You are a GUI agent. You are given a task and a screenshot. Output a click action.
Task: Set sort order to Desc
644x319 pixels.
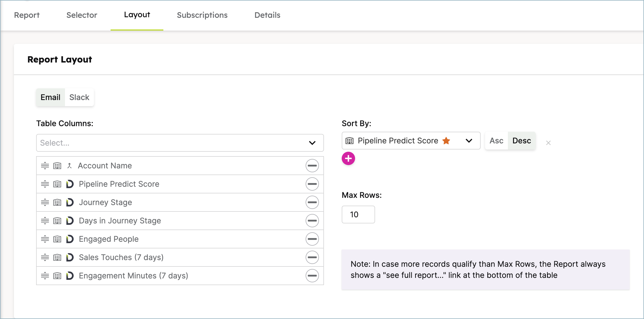pyautogui.click(x=522, y=141)
